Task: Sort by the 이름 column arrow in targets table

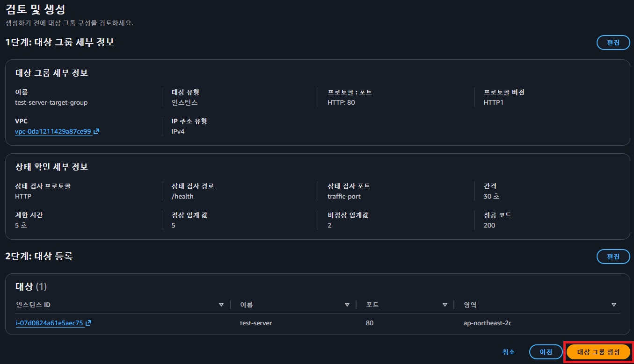Action: pyautogui.click(x=347, y=305)
